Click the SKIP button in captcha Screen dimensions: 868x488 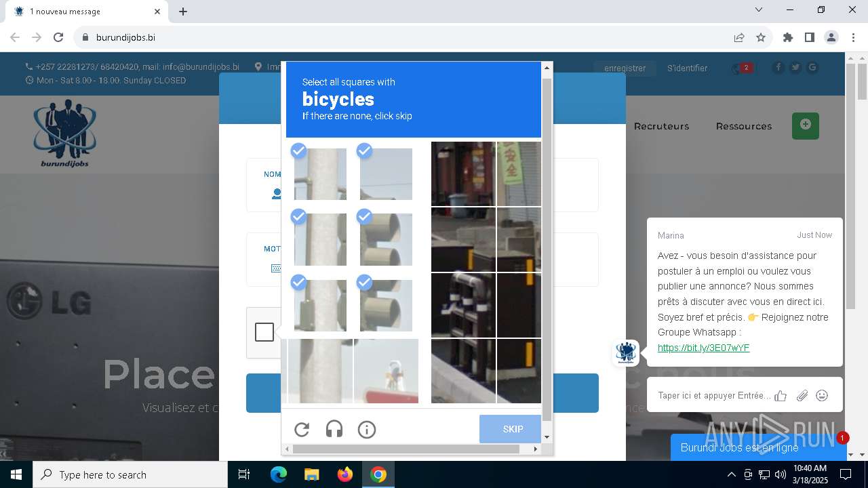[x=510, y=429]
